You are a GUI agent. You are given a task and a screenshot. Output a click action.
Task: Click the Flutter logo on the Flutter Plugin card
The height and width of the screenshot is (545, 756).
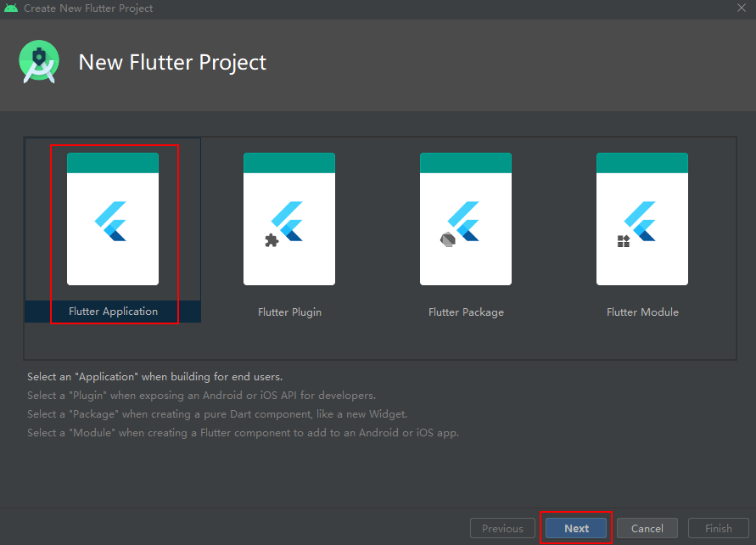289,218
